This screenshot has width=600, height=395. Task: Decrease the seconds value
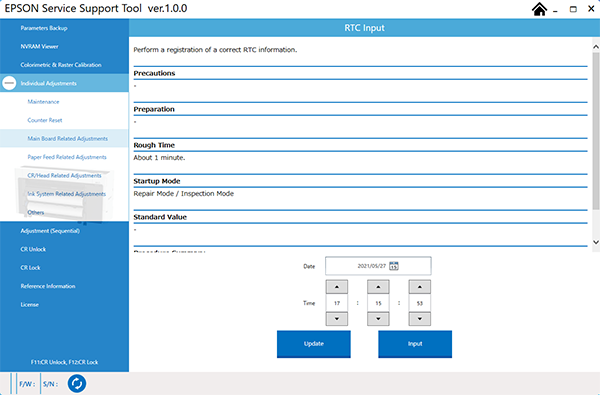(x=420, y=319)
